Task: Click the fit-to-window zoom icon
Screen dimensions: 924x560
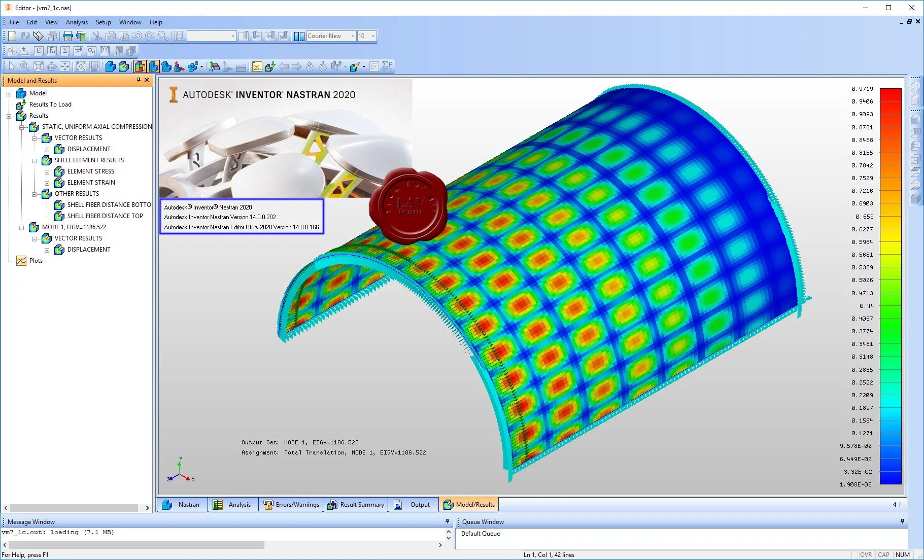Action: point(39,66)
